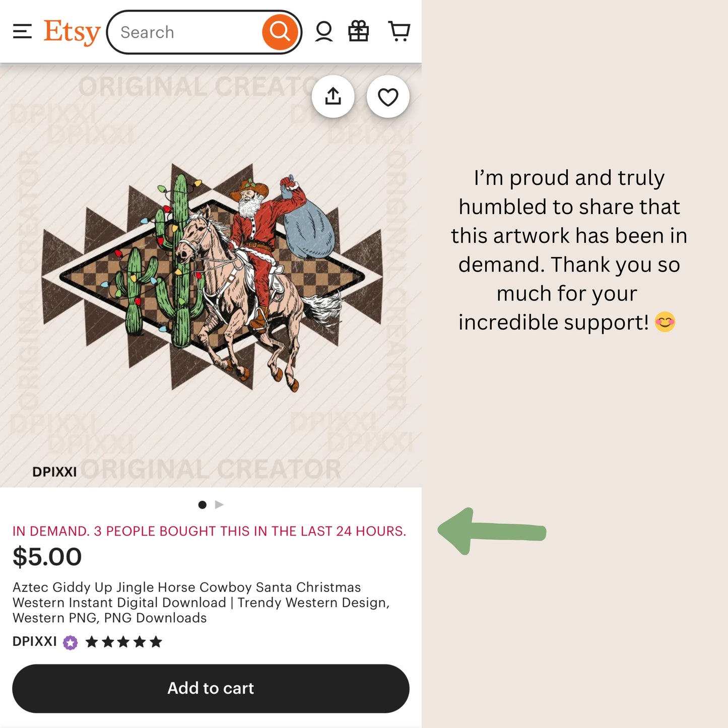
Task: Click the $5.00 price
Action: pos(47,557)
